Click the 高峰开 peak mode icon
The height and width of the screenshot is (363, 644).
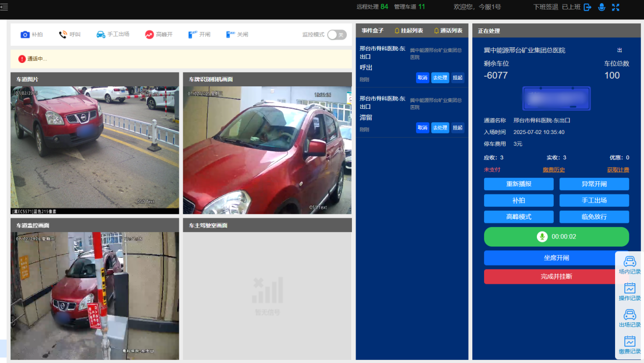149,35
